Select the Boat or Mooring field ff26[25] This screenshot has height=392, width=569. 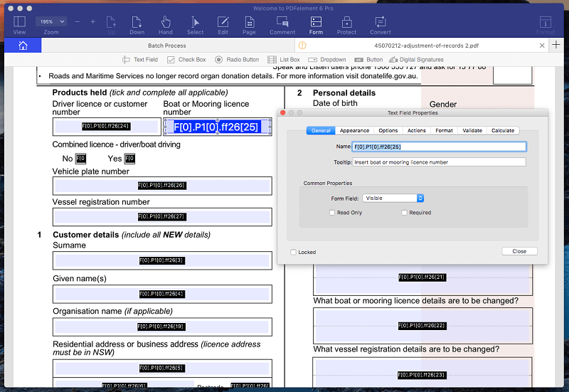point(218,127)
